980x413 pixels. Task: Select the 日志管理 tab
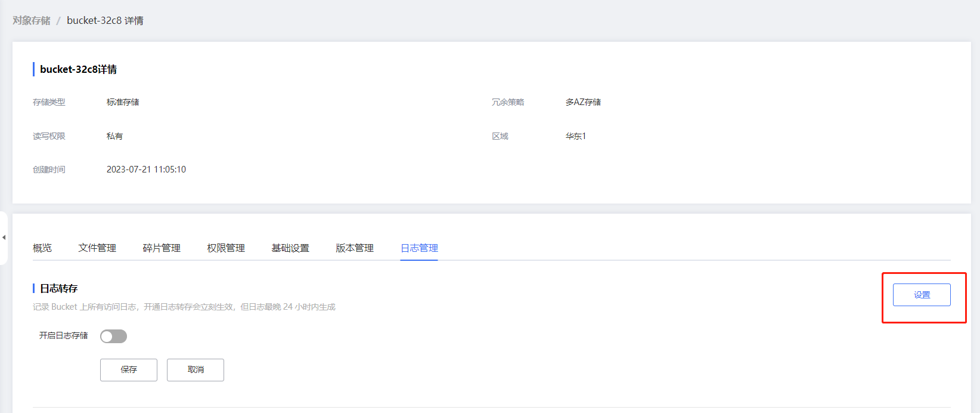pyautogui.click(x=419, y=248)
